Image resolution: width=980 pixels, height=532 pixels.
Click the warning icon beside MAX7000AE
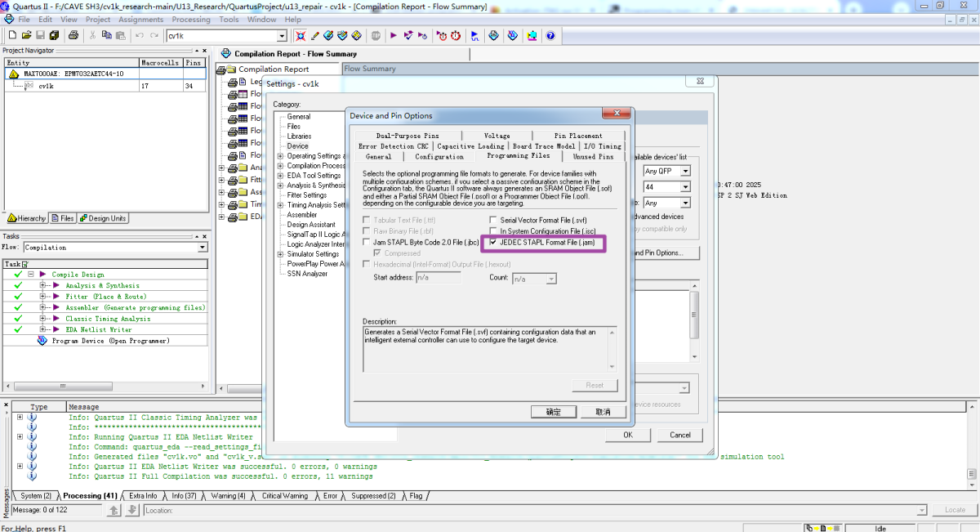(x=13, y=74)
